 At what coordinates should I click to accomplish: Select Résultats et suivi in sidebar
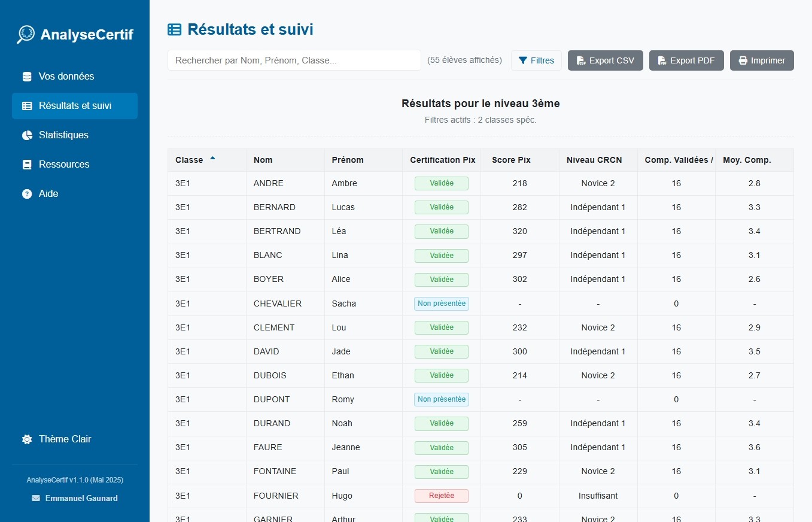point(75,106)
